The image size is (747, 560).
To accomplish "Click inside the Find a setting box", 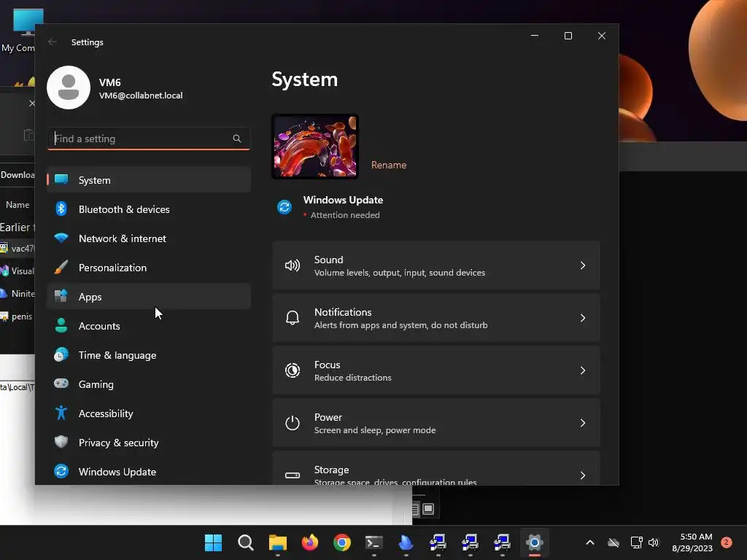I will point(149,139).
